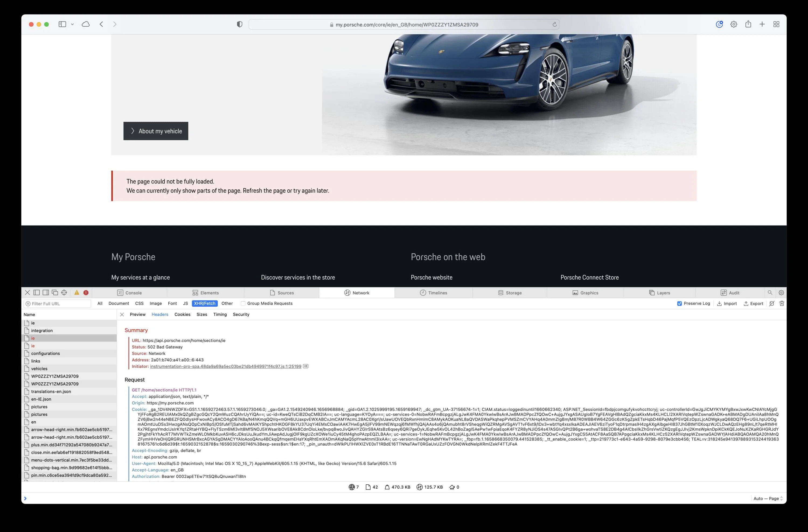Open the Porsche Connect Store link
The image size is (808, 532).
(x=590, y=277)
